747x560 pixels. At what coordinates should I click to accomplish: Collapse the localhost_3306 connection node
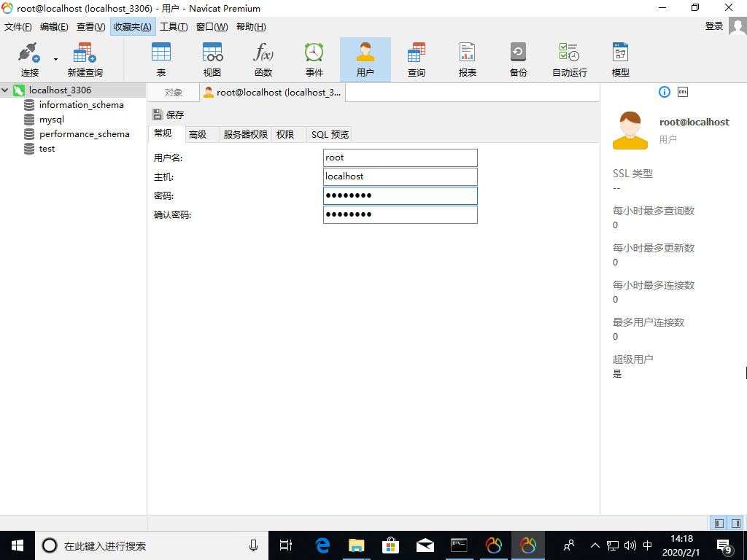coord(5,90)
